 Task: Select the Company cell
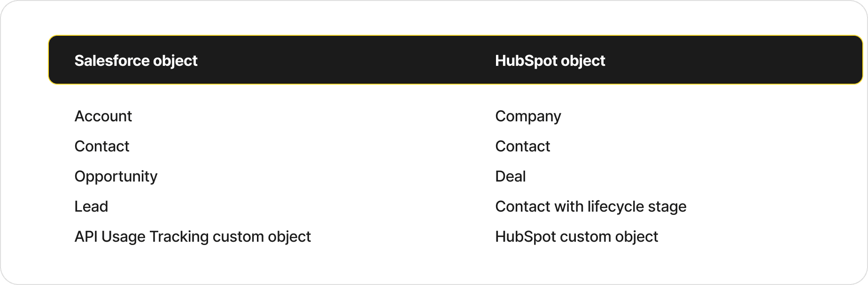(x=528, y=117)
